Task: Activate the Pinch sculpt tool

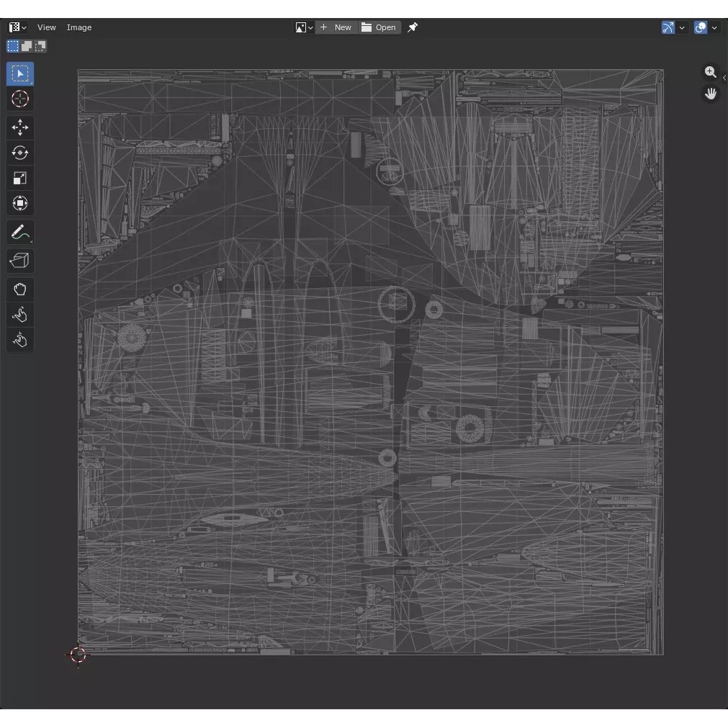Action: [x=20, y=340]
